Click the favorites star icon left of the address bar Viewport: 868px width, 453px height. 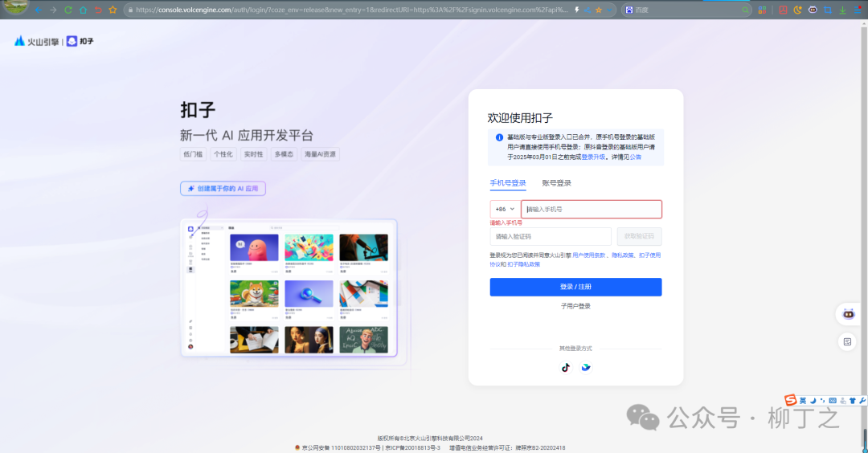tap(113, 10)
